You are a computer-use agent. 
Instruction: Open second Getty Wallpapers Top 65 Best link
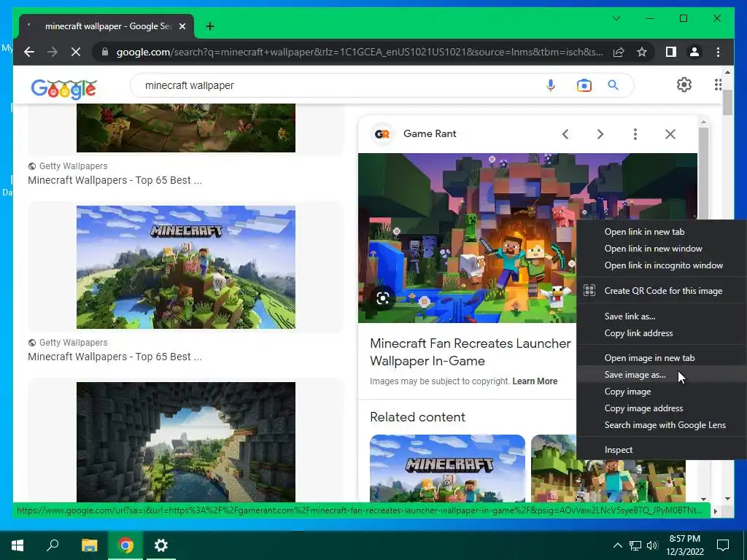tap(115, 357)
